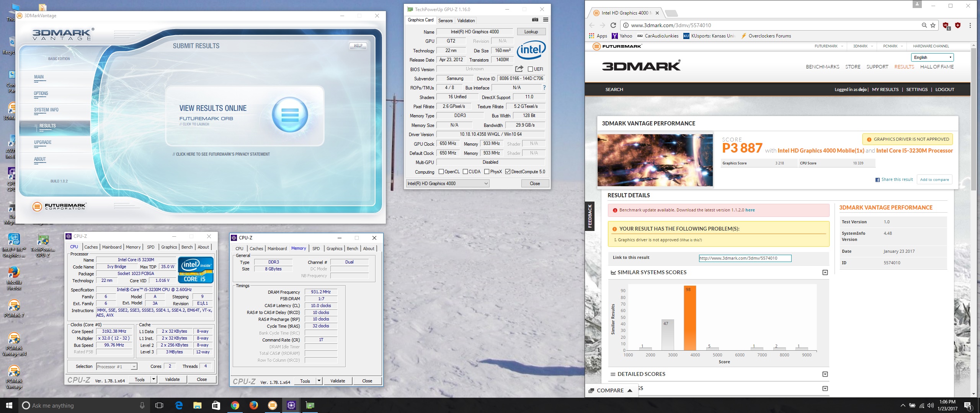This screenshot has width=980, height=413.
Task: Click the 47 gray bar in score chart
Action: point(668,335)
